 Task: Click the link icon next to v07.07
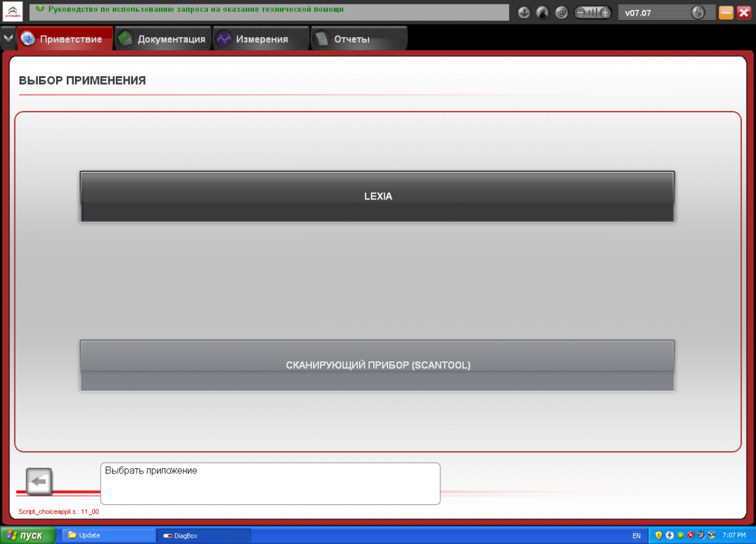coord(698,13)
